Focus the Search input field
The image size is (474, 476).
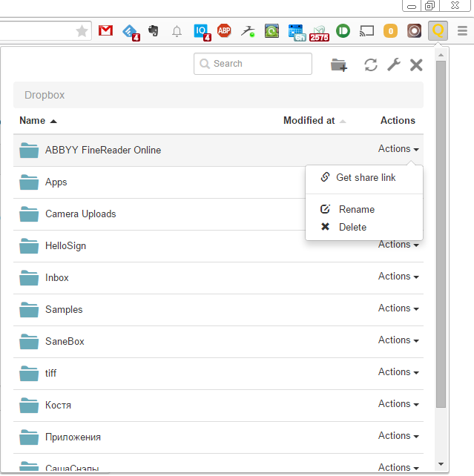253,64
